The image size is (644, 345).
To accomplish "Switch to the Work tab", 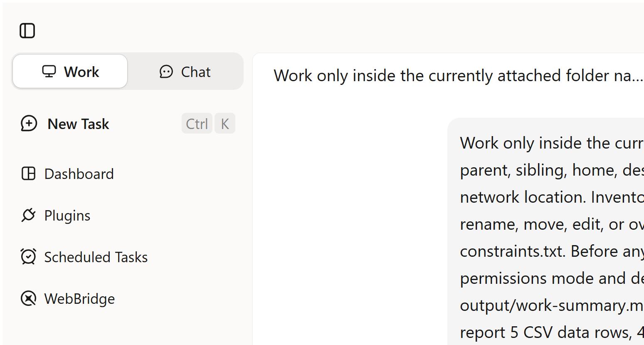I will [70, 72].
